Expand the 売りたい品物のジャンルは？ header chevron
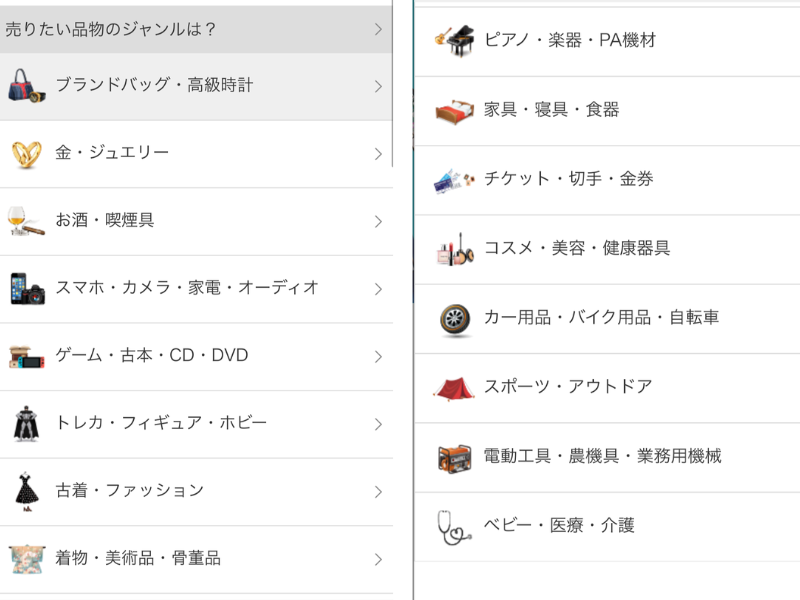The height and width of the screenshot is (600, 800). (378, 30)
